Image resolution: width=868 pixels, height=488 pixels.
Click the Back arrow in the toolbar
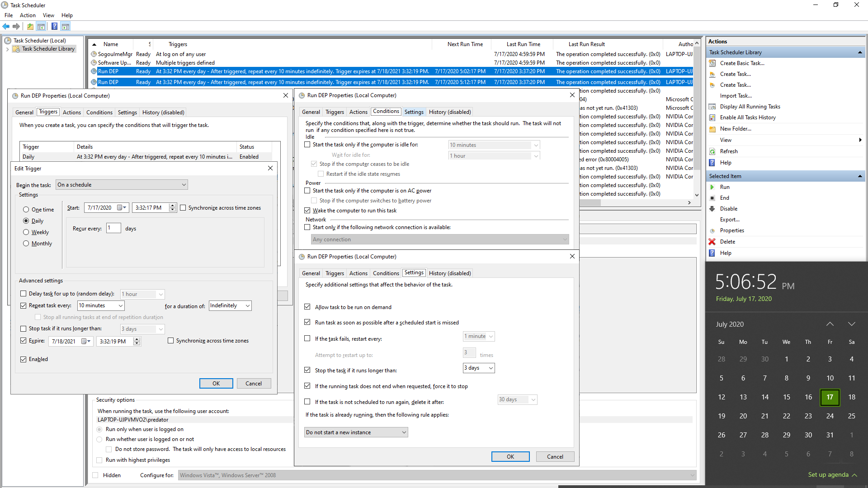[6, 27]
